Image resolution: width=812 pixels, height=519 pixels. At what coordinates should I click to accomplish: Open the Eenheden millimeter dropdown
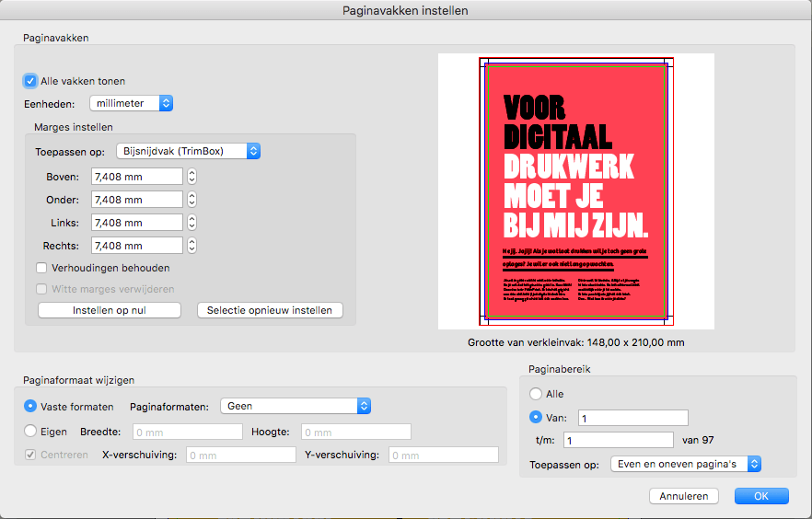point(131,103)
